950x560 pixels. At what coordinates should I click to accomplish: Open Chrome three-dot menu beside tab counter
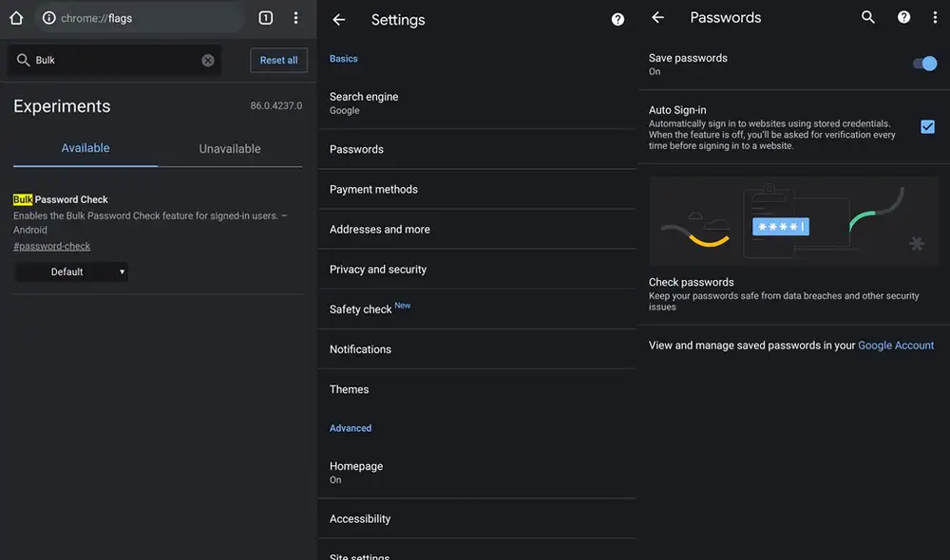(x=296, y=18)
